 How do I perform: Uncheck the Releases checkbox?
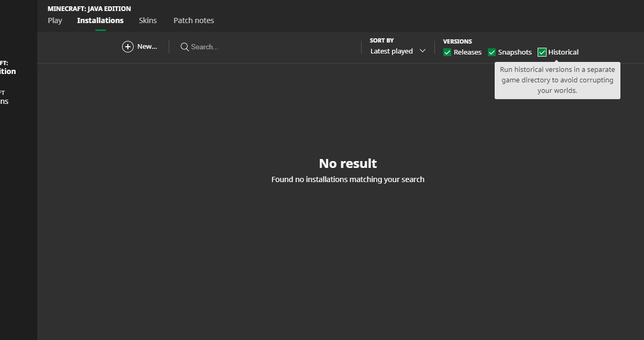(x=447, y=52)
